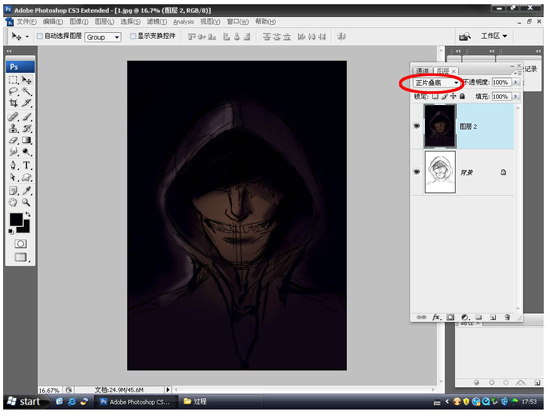Open the status bar info arrow
The image size is (550, 419).
[x=168, y=390]
